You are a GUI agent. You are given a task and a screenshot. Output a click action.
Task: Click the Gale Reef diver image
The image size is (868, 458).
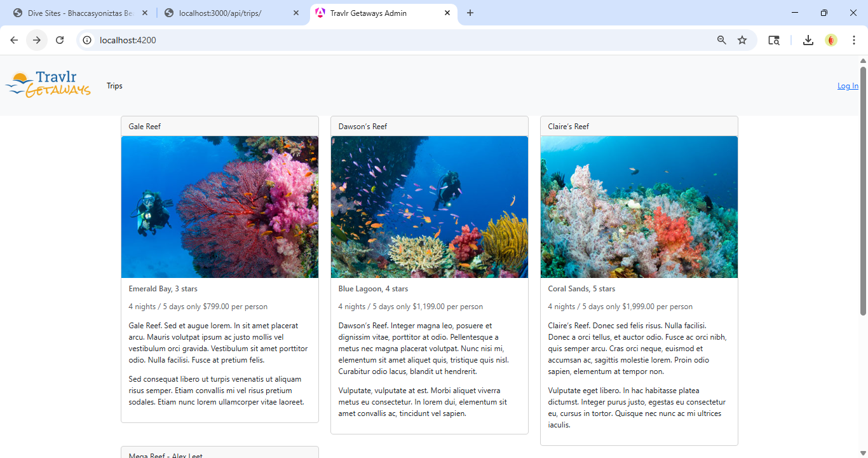[x=220, y=207]
